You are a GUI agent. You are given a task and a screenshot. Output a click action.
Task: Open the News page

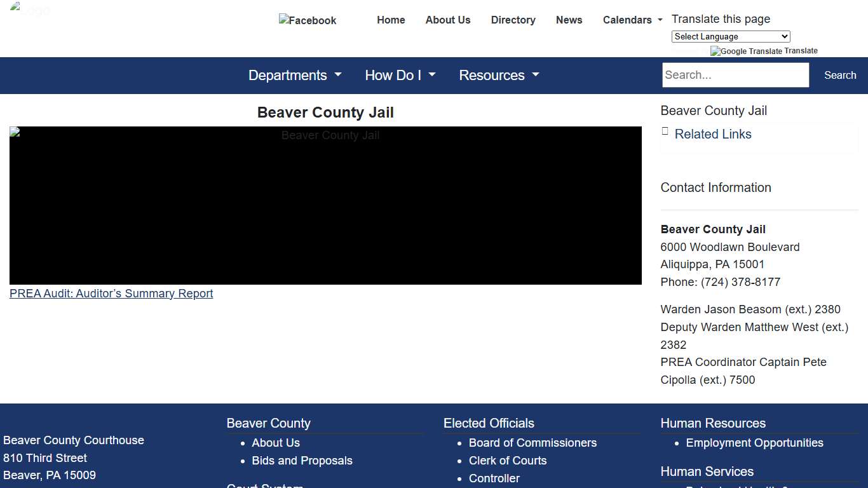(x=569, y=20)
